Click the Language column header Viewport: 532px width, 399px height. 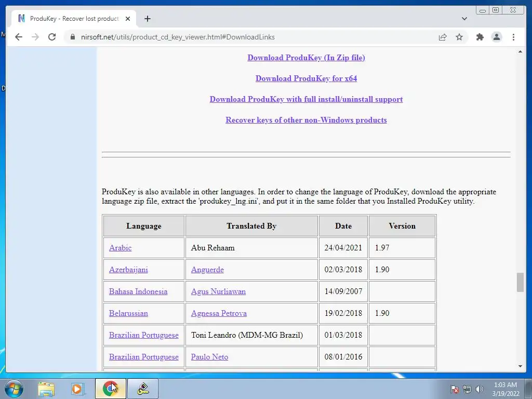(144, 226)
